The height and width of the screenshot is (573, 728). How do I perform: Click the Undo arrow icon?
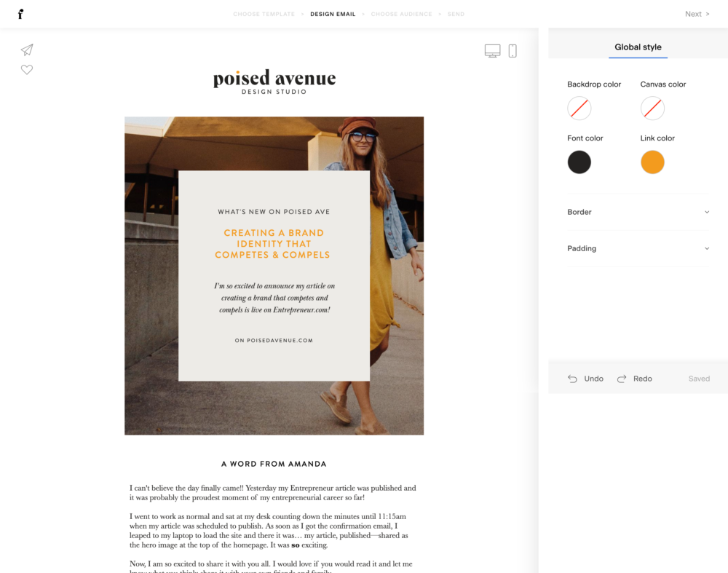[x=573, y=379]
